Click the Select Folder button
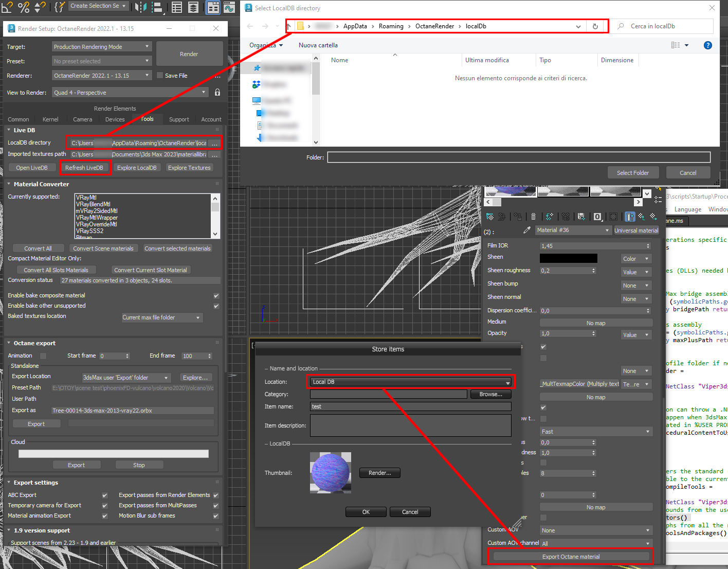This screenshot has height=569, width=728. (633, 173)
